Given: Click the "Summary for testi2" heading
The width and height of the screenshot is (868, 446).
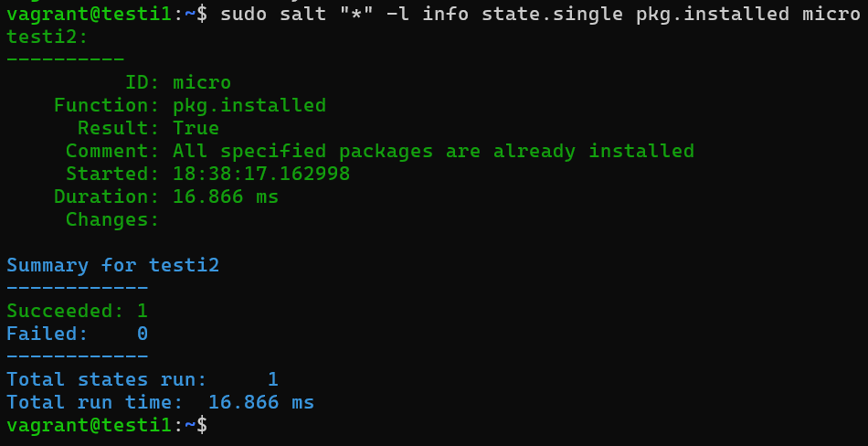Looking at the screenshot, I should point(112,265).
